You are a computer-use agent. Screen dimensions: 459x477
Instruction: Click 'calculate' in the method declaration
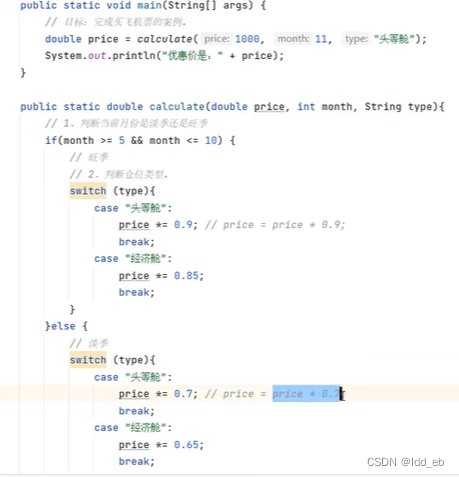click(x=177, y=107)
